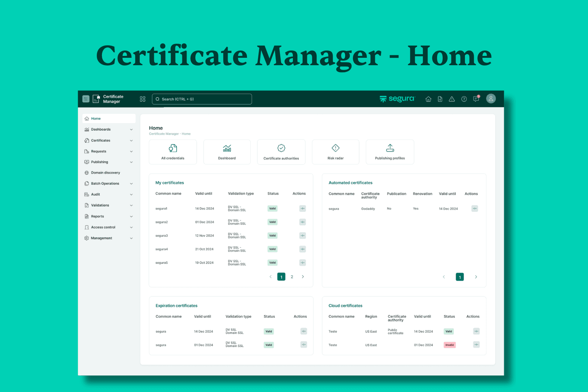The height and width of the screenshot is (392, 588).
Task: Open actions for Godaddy automated certificate row
Action: [475, 209]
